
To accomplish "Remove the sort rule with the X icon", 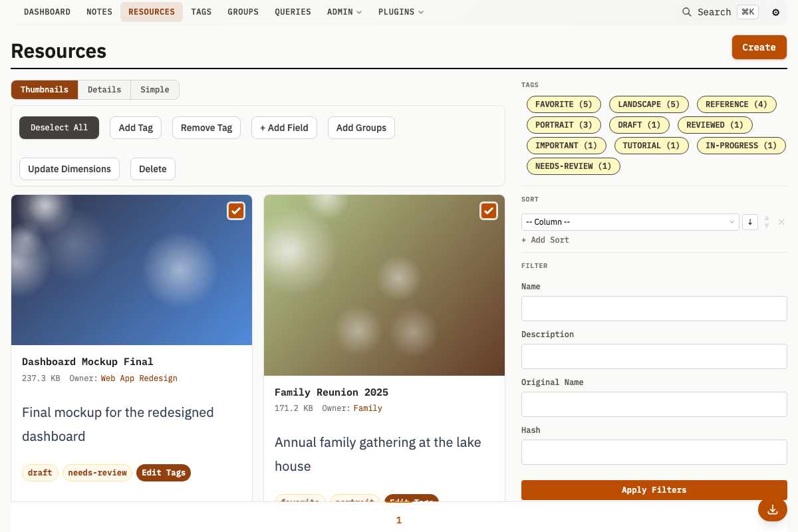I will coord(781,221).
